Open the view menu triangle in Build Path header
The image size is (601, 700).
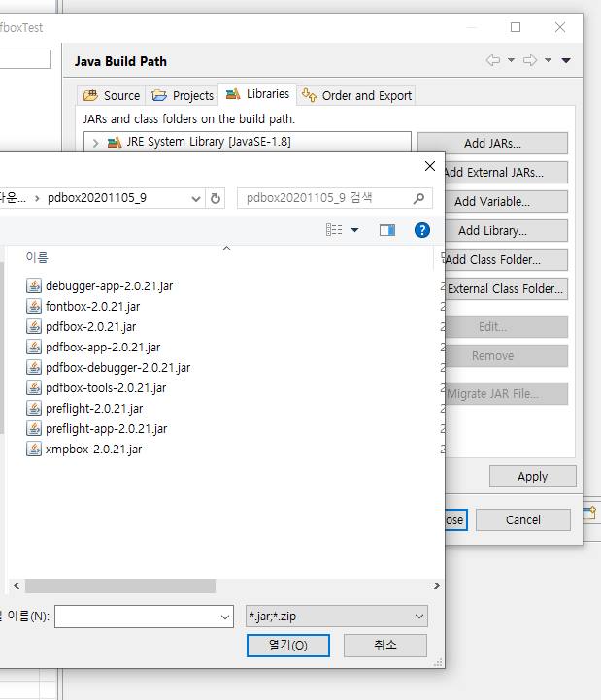[566, 60]
